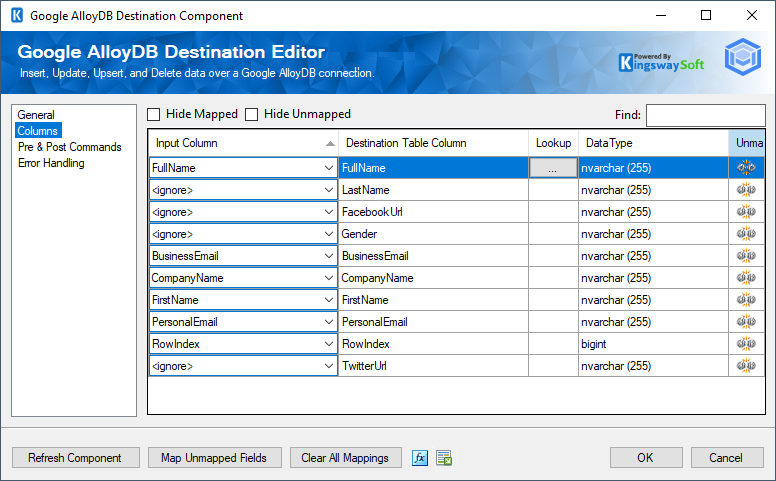Viewport: 776px width, 481px height.
Task: Click the unmap icon in PersonalEmail row
Action: pos(746,322)
